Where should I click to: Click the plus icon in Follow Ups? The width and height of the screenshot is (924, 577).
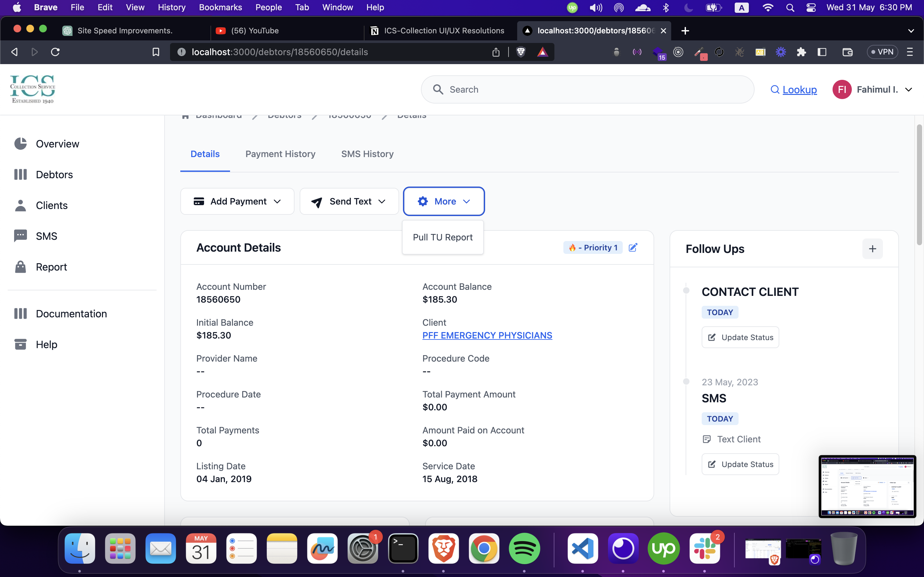[872, 249]
